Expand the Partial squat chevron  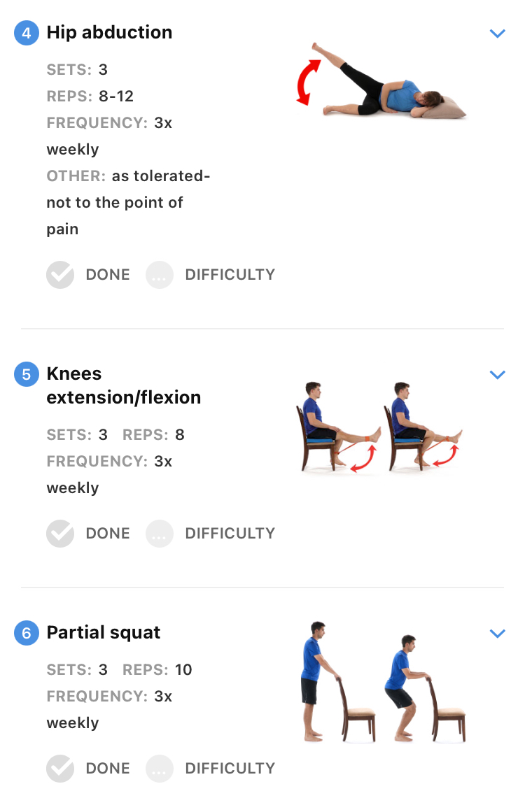498,634
